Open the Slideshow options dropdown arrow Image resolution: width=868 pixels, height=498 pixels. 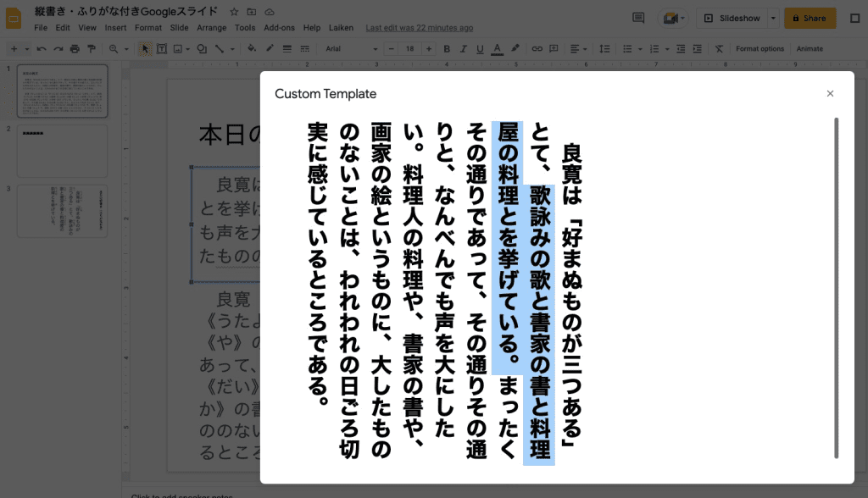(773, 18)
